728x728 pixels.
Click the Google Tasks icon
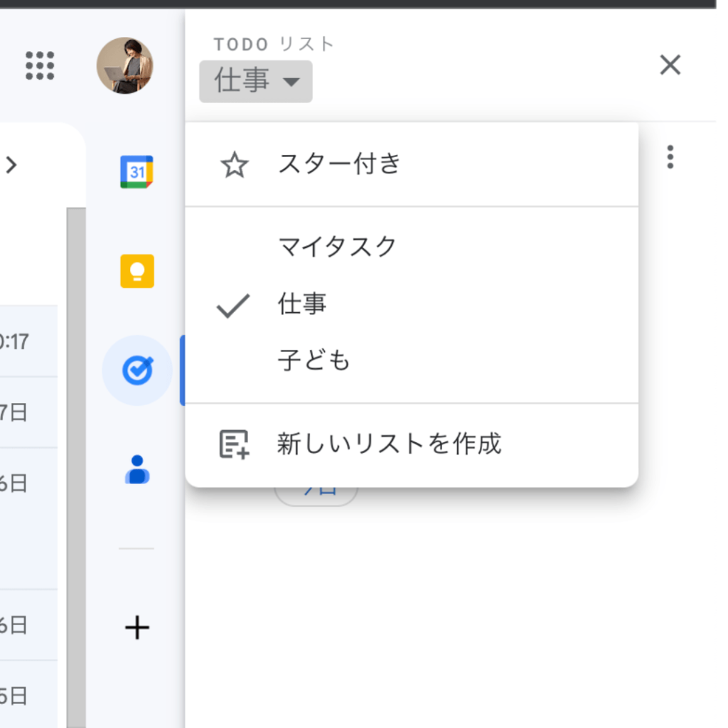point(136,370)
